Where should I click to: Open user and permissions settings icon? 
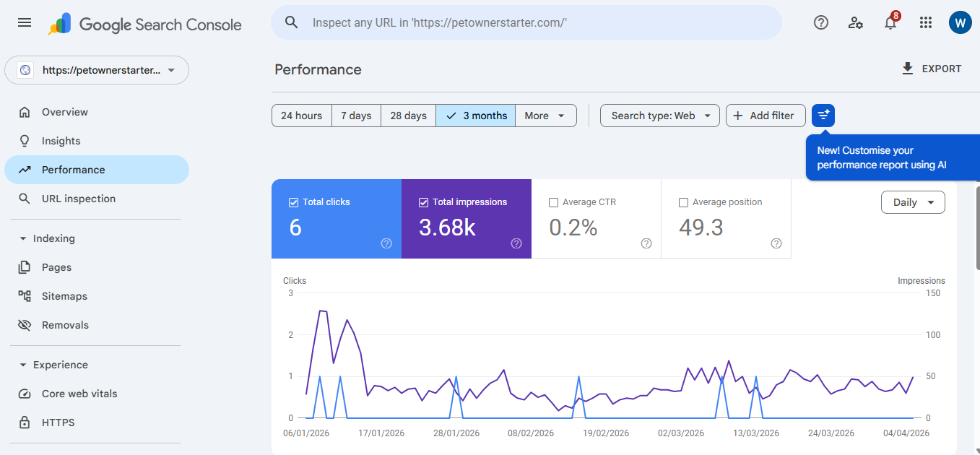[x=856, y=22]
